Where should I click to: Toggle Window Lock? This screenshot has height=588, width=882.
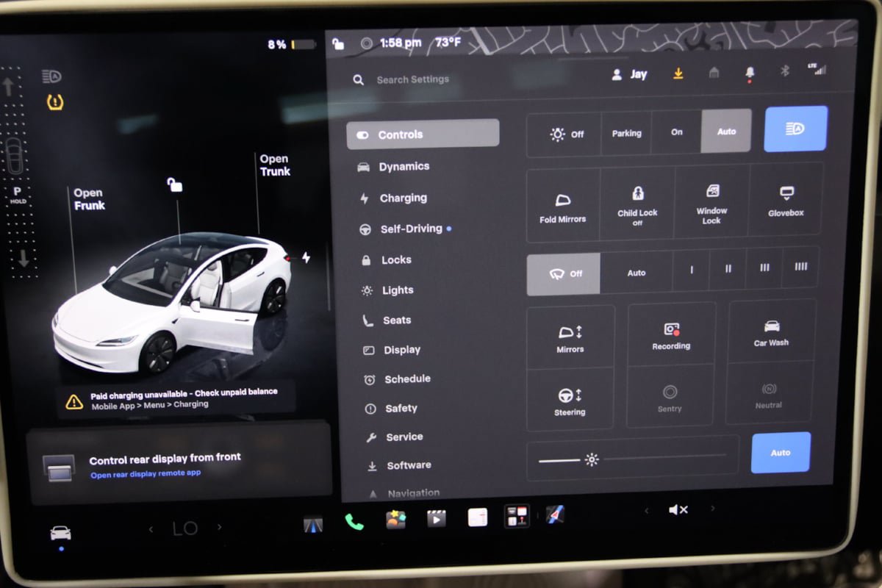[711, 203]
